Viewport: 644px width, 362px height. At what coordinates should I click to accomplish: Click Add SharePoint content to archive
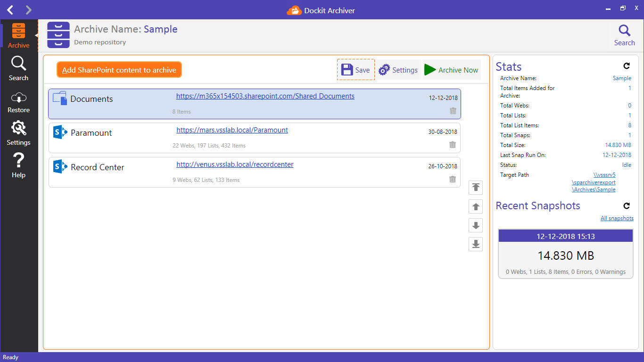(119, 70)
